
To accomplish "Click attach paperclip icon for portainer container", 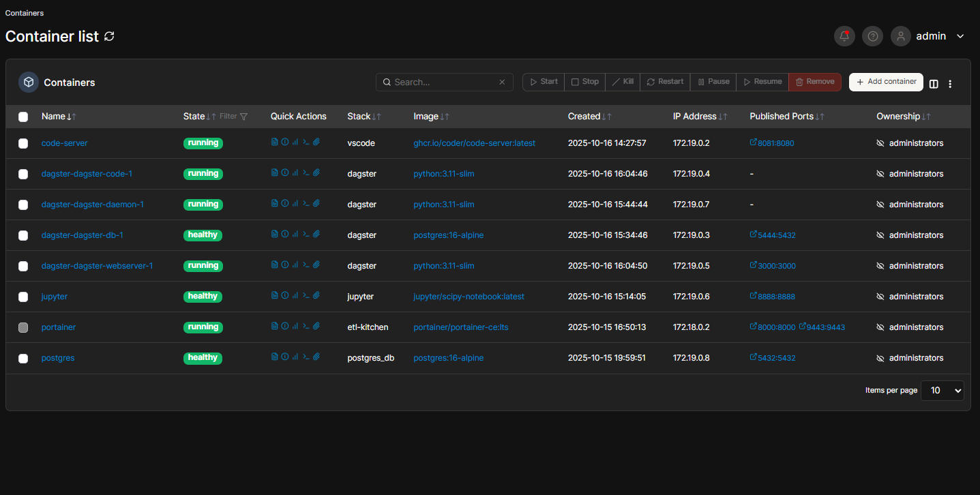I will [316, 327].
